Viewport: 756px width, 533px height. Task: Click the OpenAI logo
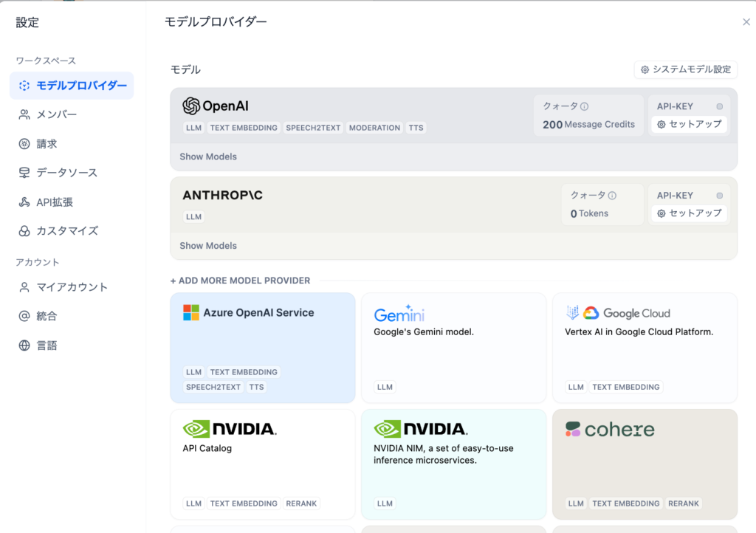tap(216, 106)
